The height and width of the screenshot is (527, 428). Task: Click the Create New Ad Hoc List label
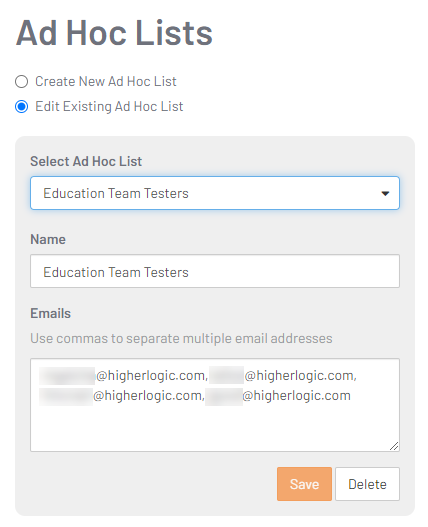[106, 82]
